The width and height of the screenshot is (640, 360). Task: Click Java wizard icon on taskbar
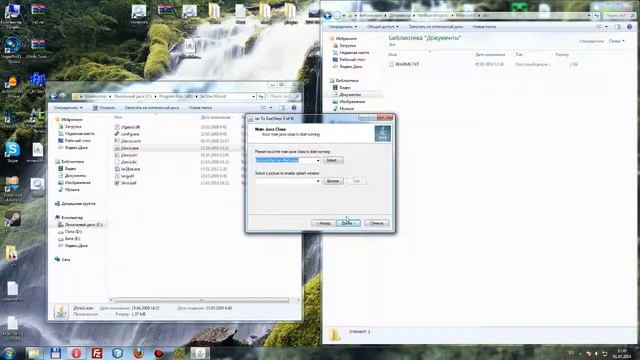pyautogui.click(x=200, y=353)
